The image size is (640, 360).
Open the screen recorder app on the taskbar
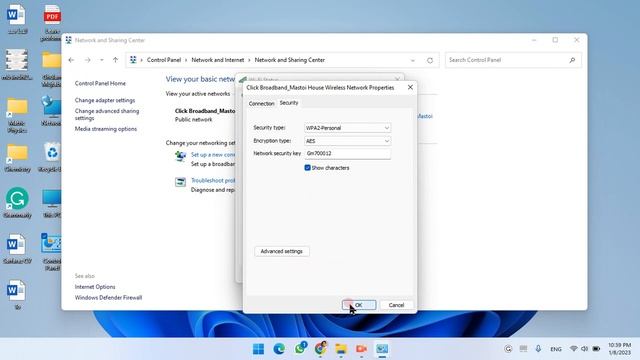tap(361, 349)
